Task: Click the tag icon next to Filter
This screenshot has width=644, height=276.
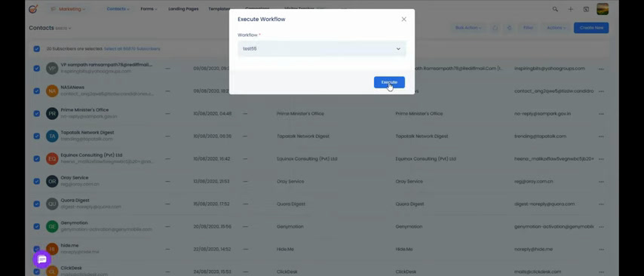Action: click(x=509, y=28)
